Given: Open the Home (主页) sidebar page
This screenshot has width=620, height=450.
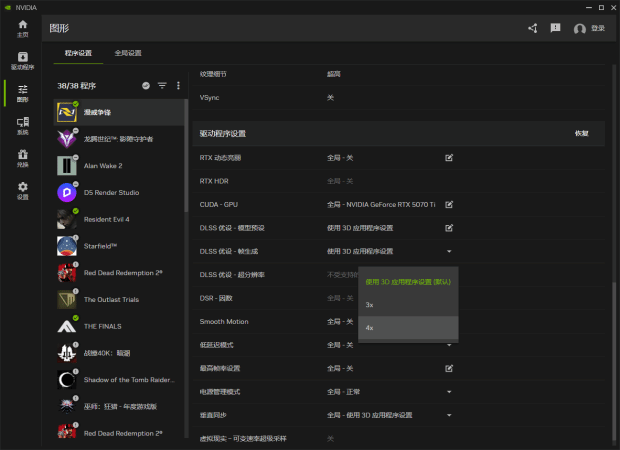Looking at the screenshot, I should (23, 28).
